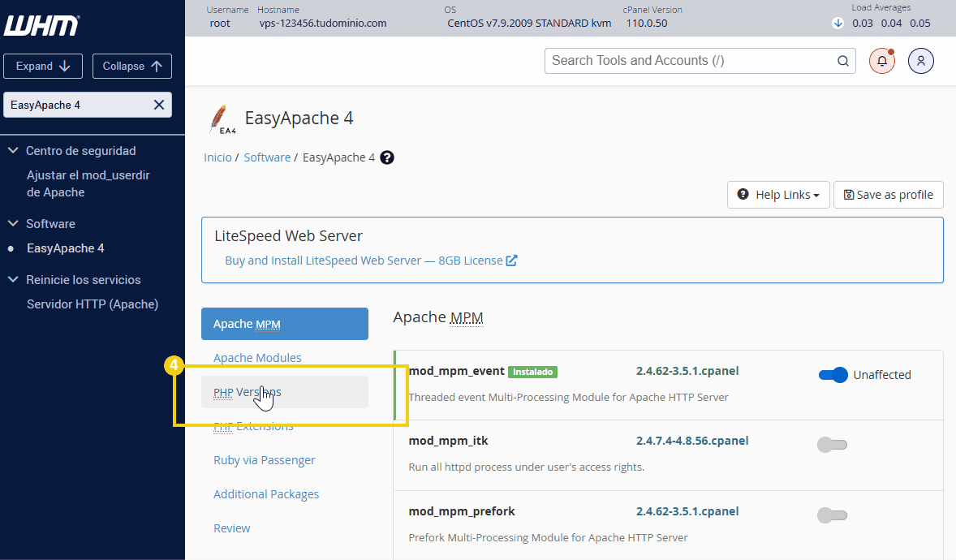Open the Apache Modules tab
Screen dimensions: 956x560
(x=257, y=358)
